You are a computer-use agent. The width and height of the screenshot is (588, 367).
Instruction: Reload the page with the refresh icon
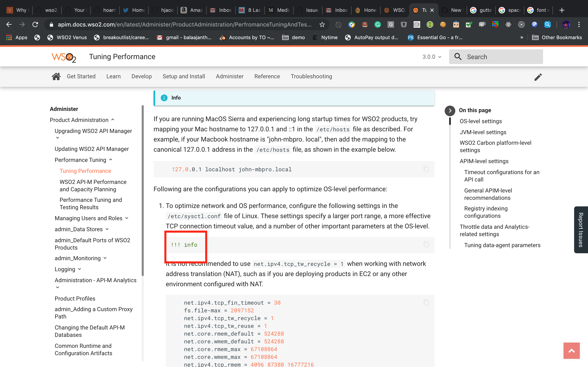[x=35, y=24]
